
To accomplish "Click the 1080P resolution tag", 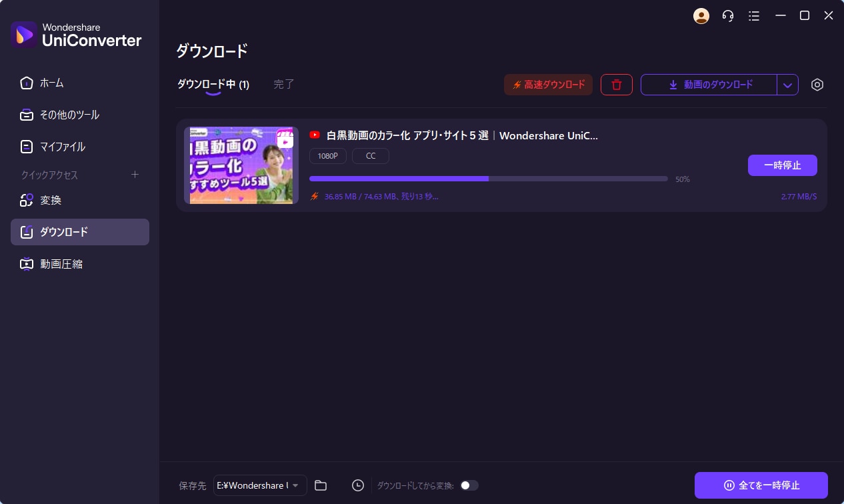I will click(328, 156).
